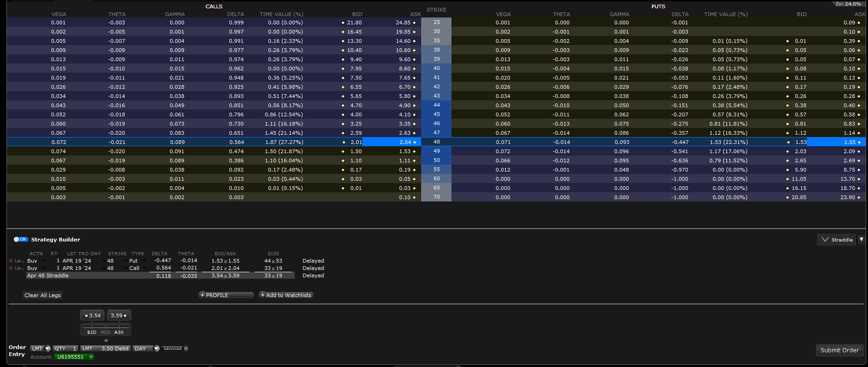Set price to MID on bid/ask slider
Screen dimensions: 868x367
click(x=106, y=332)
